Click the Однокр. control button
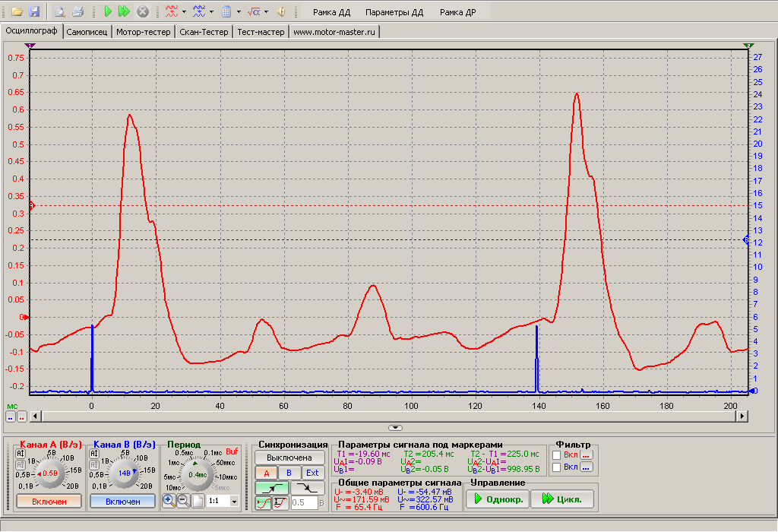 pyautogui.click(x=498, y=499)
